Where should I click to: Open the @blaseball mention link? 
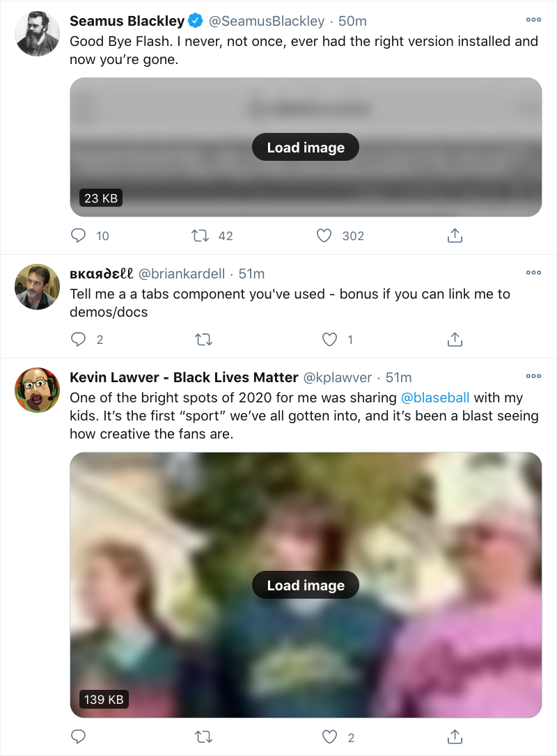click(x=435, y=397)
